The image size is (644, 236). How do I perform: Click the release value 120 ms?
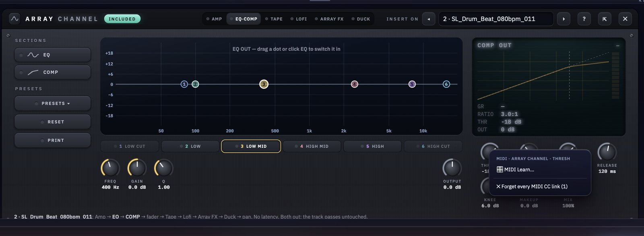click(607, 172)
